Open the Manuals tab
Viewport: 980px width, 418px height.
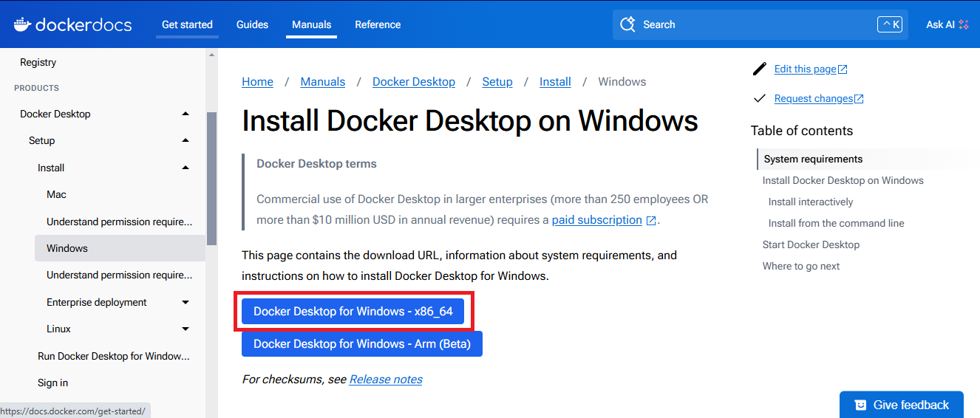click(311, 24)
